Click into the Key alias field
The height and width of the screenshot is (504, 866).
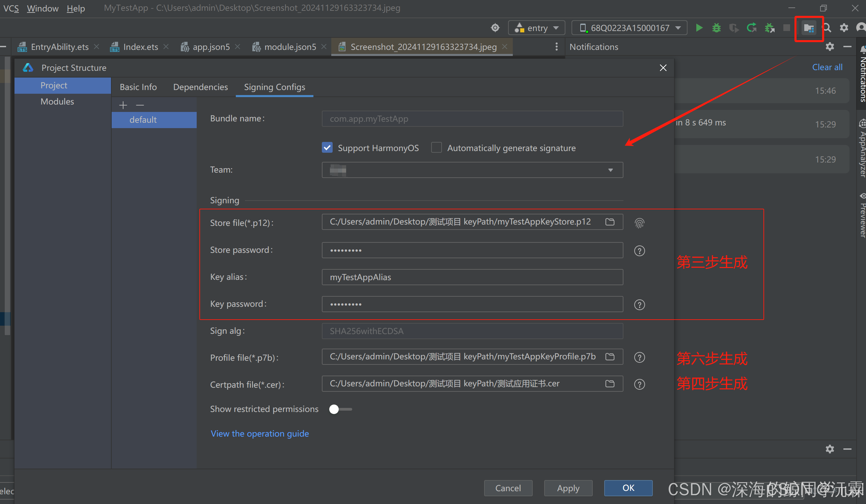pyautogui.click(x=472, y=277)
